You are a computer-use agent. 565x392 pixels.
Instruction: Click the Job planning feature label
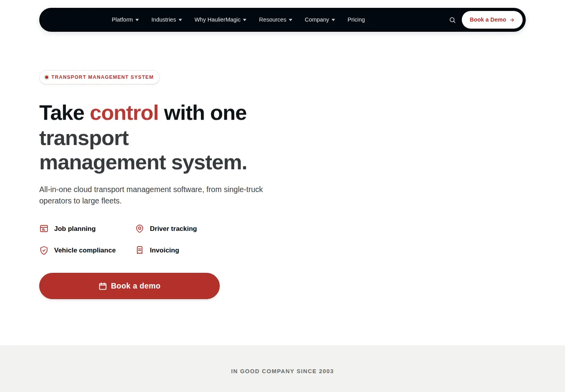75,229
